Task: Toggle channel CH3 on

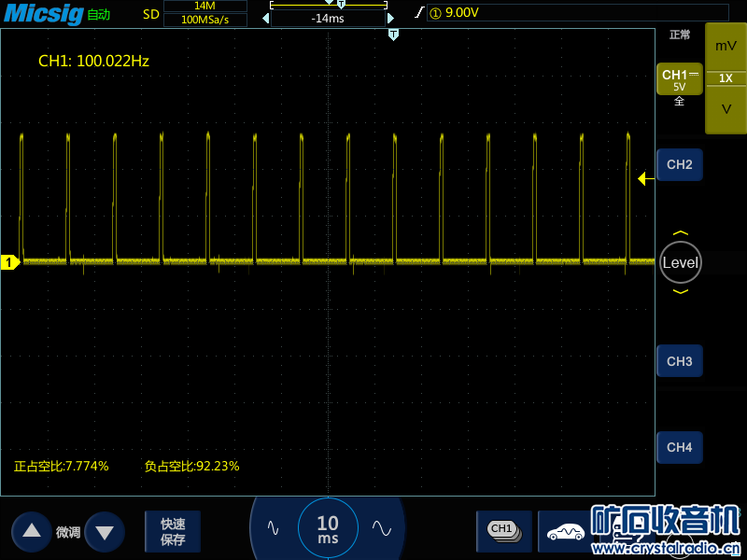Action: 679,361
